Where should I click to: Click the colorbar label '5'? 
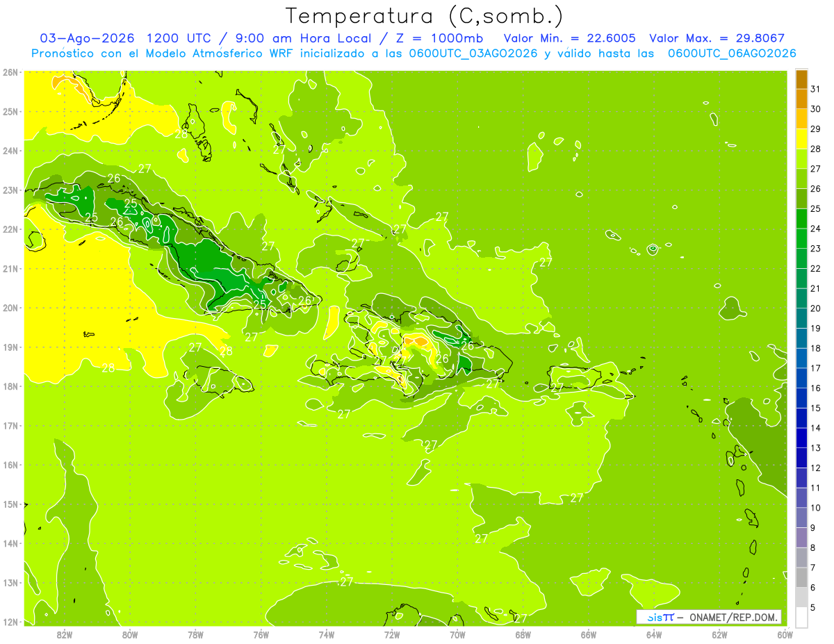coord(813,608)
